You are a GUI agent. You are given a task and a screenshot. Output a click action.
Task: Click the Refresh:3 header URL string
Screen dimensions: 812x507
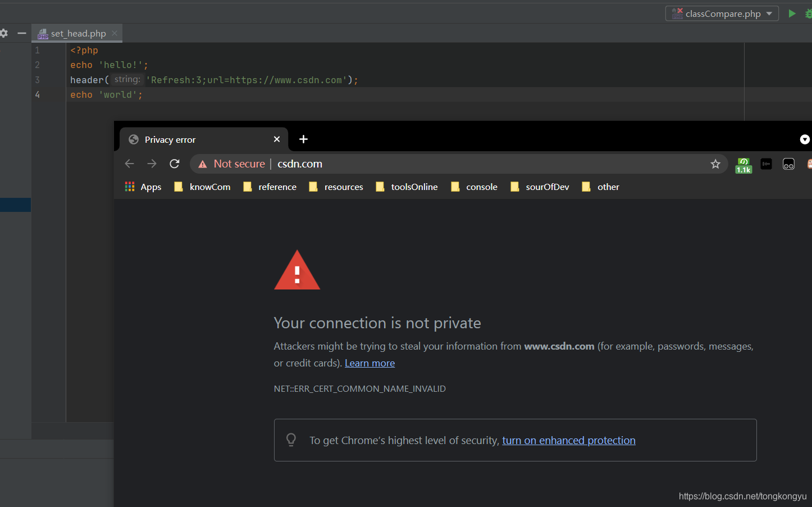click(247, 80)
